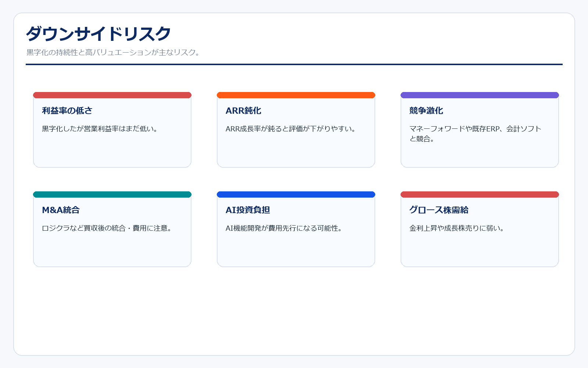Select the グロース株需給 card heading
Viewport: 588px width, 368px height.
point(439,210)
